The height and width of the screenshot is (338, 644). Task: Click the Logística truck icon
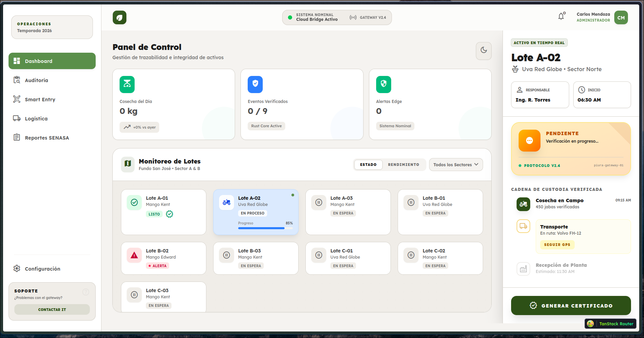[x=17, y=118]
